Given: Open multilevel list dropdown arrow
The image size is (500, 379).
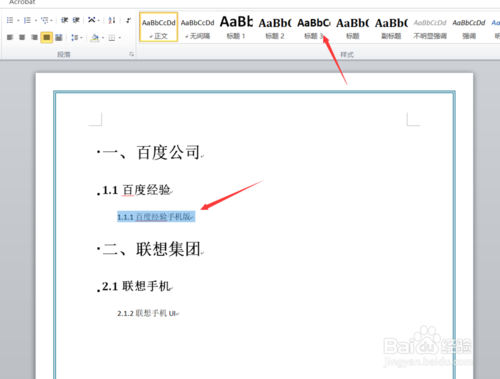Looking at the screenshot, I should (x=52, y=21).
